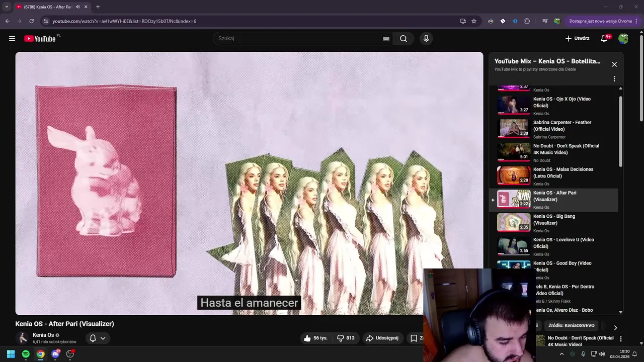Open Chrome media controls icon

(545, 21)
